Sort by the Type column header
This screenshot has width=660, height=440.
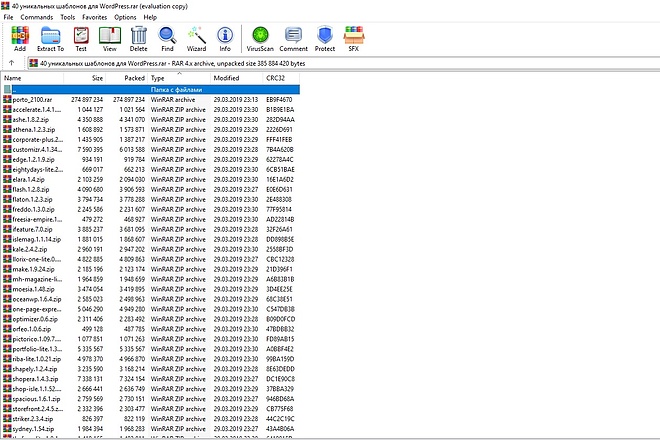click(179, 78)
